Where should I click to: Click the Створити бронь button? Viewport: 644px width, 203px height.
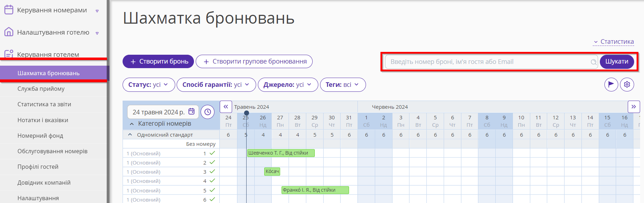(x=158, y=61)
